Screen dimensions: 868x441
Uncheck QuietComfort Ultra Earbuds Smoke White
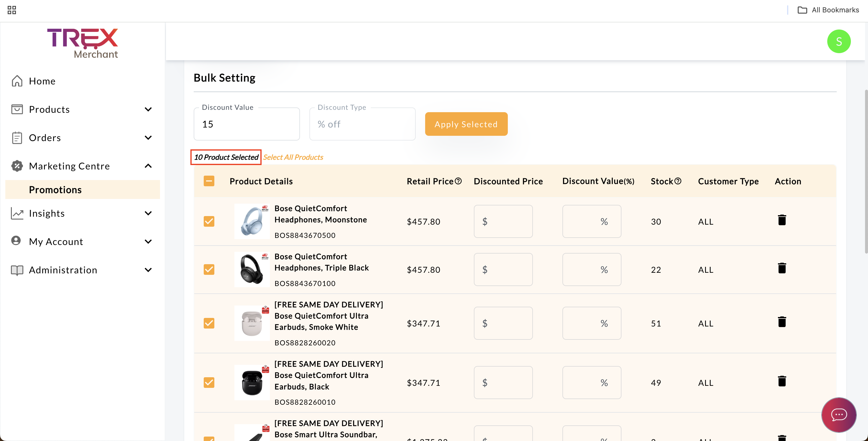click(x=209, y=324)
